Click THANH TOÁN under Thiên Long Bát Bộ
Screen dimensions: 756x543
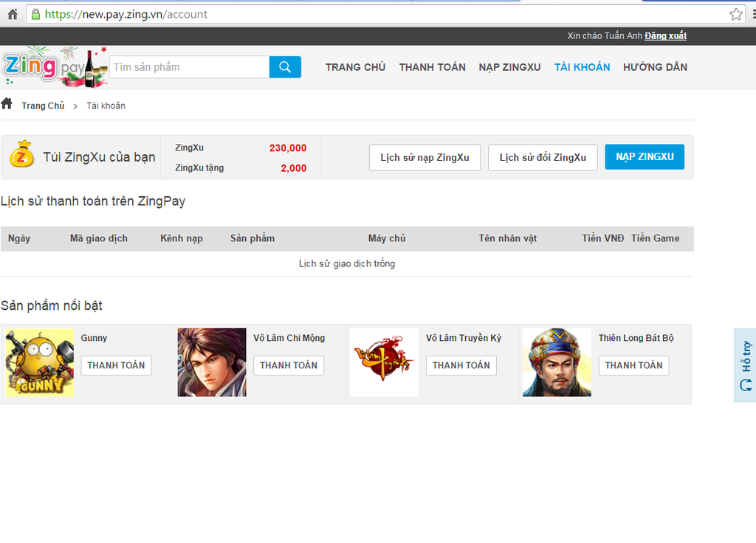pos(634,365)
